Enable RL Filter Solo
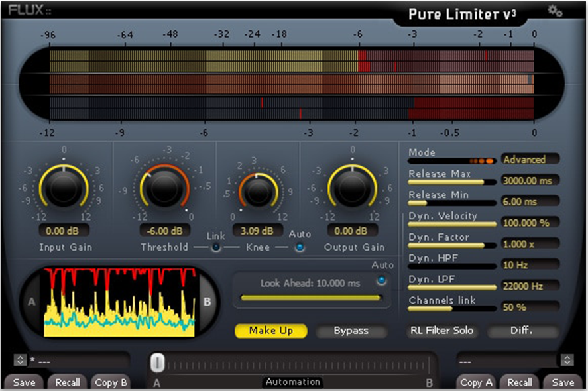This screenshot has height=391, width=588. (441, 330)
